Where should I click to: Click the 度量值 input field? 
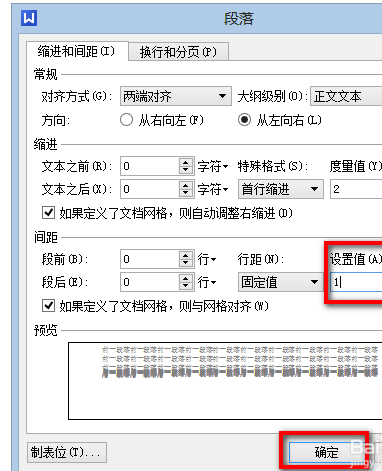point(356,189)
